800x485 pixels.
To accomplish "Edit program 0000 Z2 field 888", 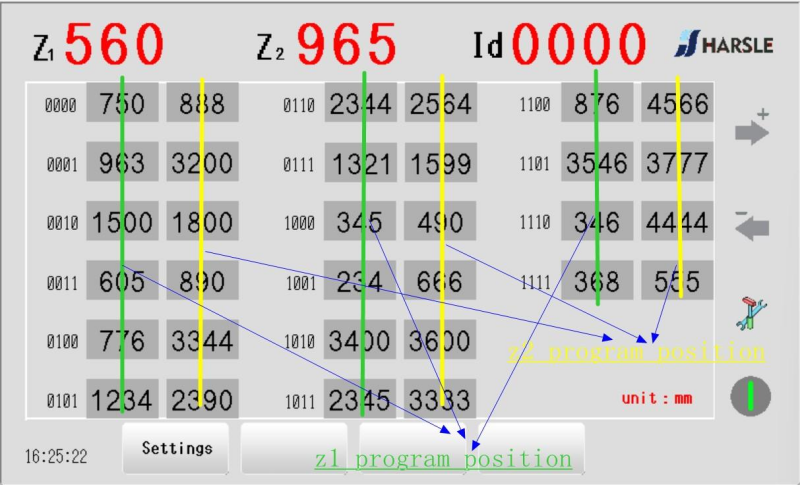I will pos(202,103).
